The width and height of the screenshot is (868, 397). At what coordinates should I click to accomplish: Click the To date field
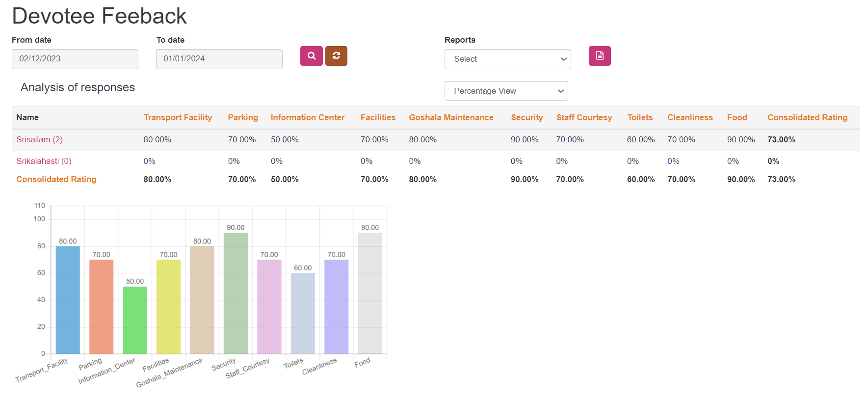pos(219,59)
